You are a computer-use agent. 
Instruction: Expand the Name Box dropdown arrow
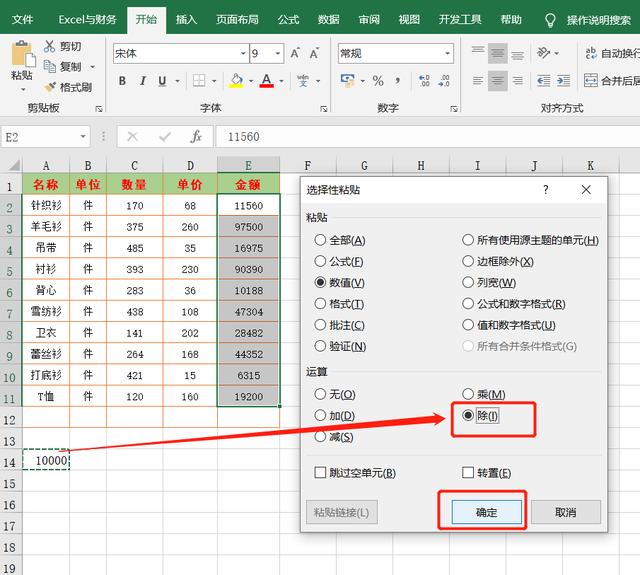[83, 137]
